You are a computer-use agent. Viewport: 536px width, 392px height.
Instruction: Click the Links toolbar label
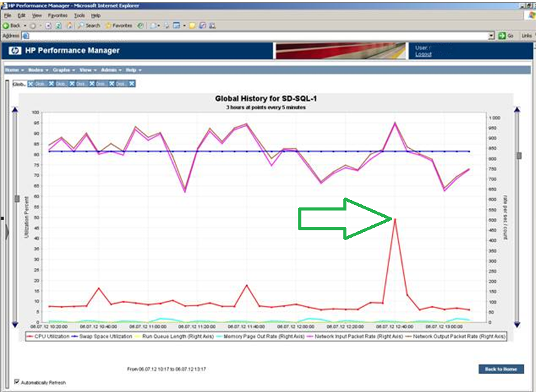coord(526,36)
